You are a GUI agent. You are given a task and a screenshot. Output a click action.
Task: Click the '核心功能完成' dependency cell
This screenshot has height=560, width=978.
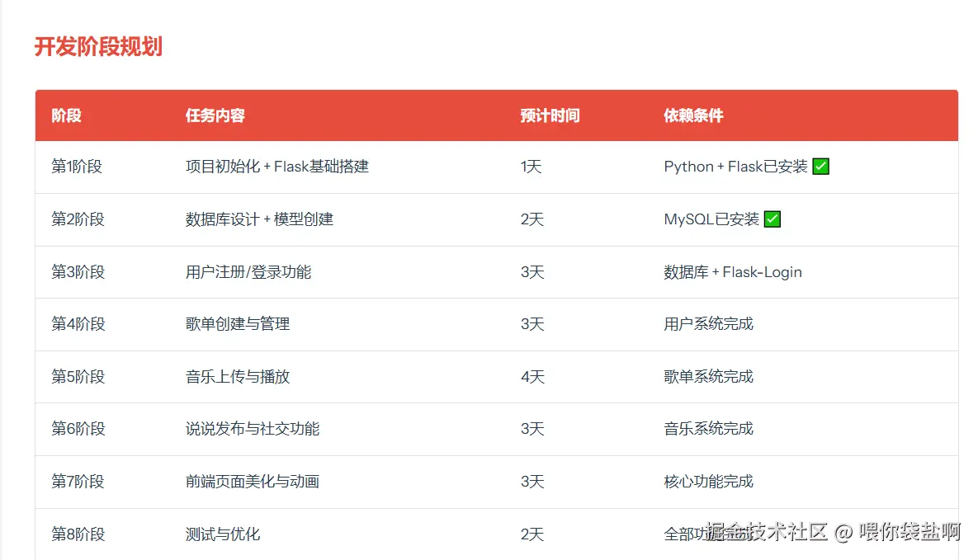point(709,482)
